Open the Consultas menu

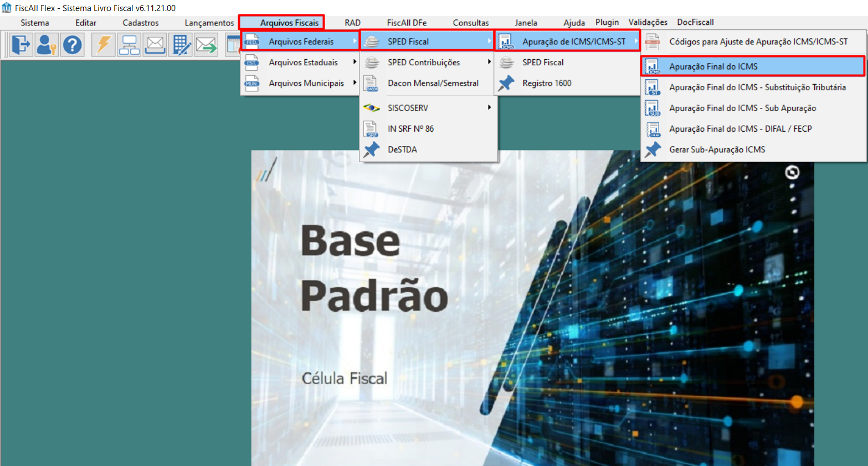(471, 23)
